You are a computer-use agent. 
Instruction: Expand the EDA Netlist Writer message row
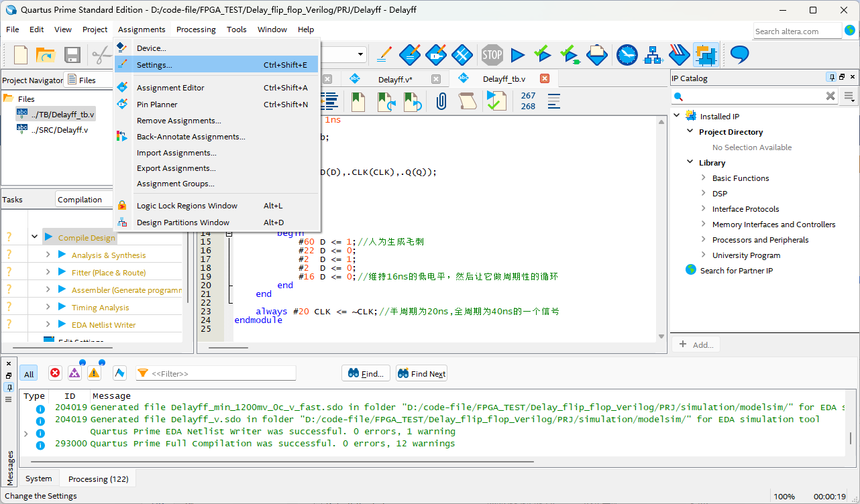tap(26, 434)
